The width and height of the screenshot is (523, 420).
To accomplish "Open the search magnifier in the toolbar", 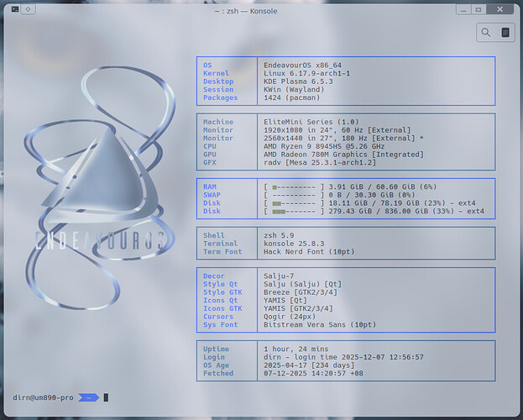I will pyautogui.click(x=486, y=33).
